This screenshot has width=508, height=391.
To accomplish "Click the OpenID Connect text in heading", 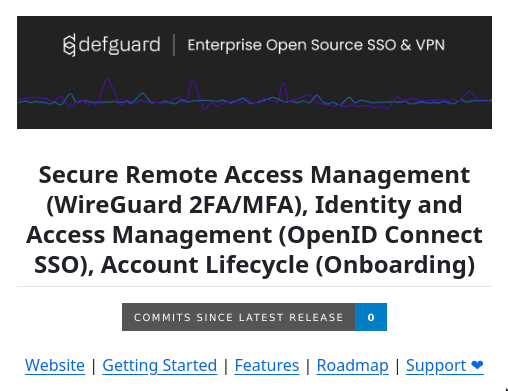I will point(385,235).
